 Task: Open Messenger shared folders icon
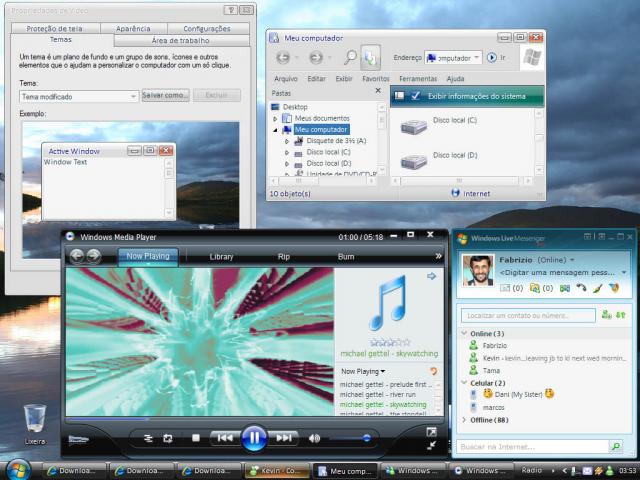tap(534, 288)
